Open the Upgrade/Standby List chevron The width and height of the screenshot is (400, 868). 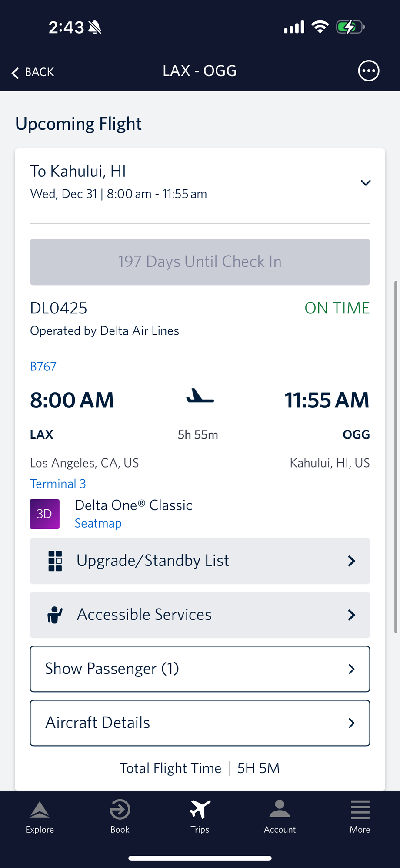click(351, 561)
